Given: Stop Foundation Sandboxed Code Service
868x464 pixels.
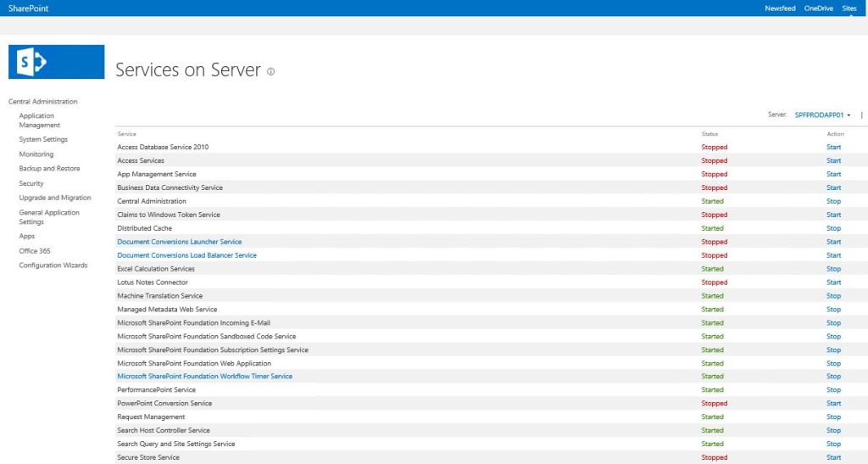Looking at the screenshot, I should click(834, 336).
